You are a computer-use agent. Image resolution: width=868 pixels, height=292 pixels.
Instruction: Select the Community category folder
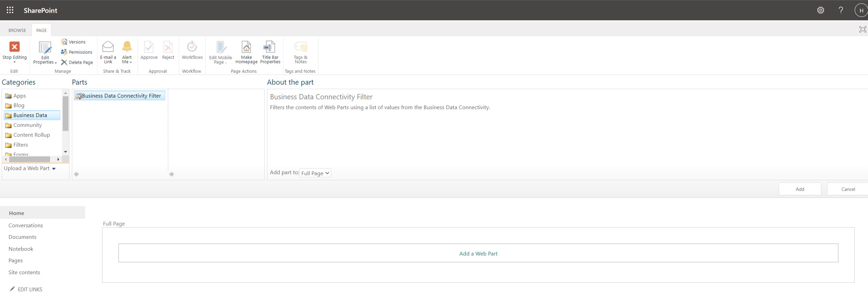tap(23, 125)
